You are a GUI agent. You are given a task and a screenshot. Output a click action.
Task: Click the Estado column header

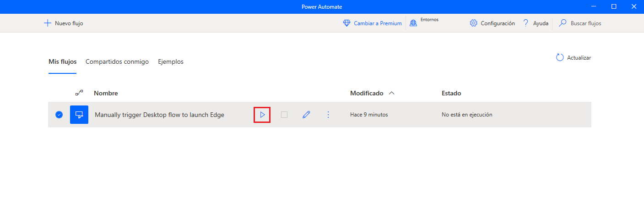451,93
